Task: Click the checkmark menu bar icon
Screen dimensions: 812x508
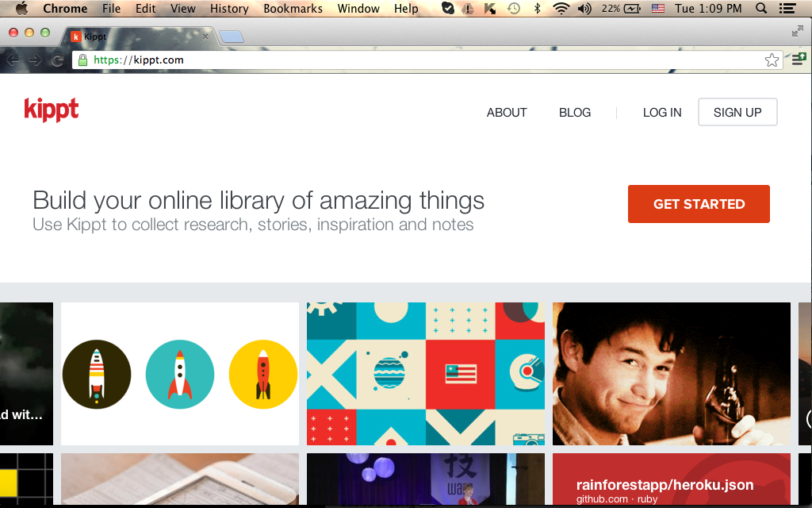Action: pyautogui.click(x=447, y=8)
